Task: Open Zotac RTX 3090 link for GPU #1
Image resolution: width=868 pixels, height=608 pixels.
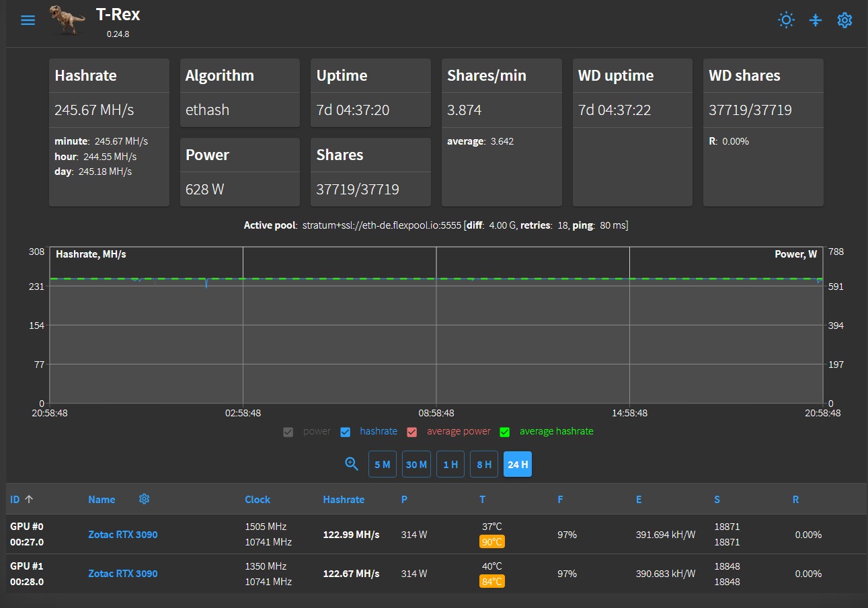Action: [x=123, y=574]
